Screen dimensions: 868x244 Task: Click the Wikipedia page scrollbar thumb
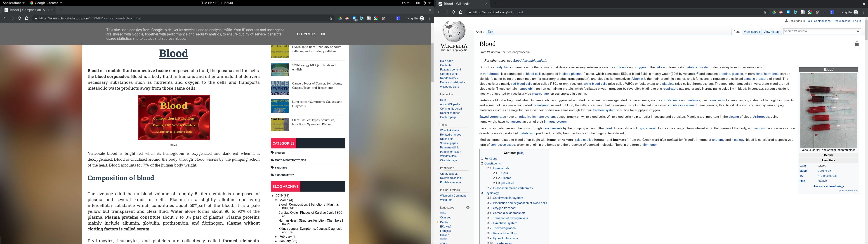tap(866, 30)
